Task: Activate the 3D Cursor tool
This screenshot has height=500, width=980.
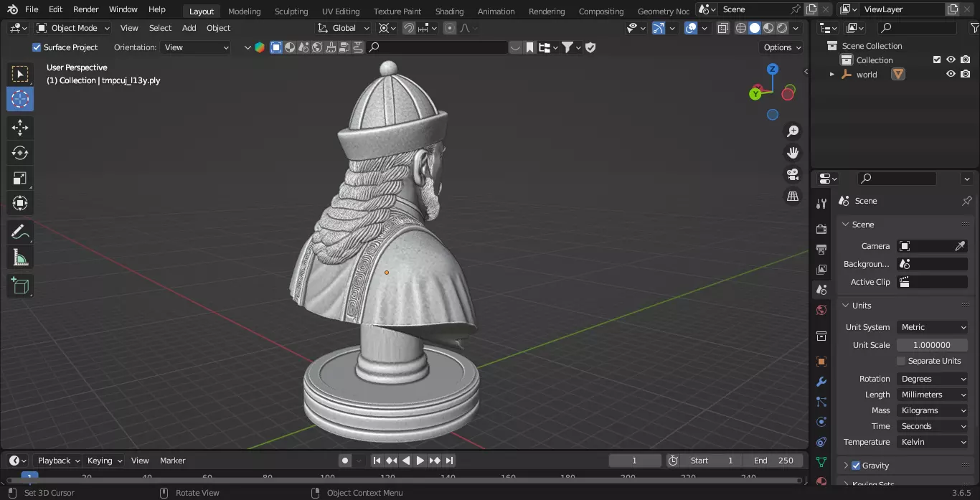Action: coord(20,99)
